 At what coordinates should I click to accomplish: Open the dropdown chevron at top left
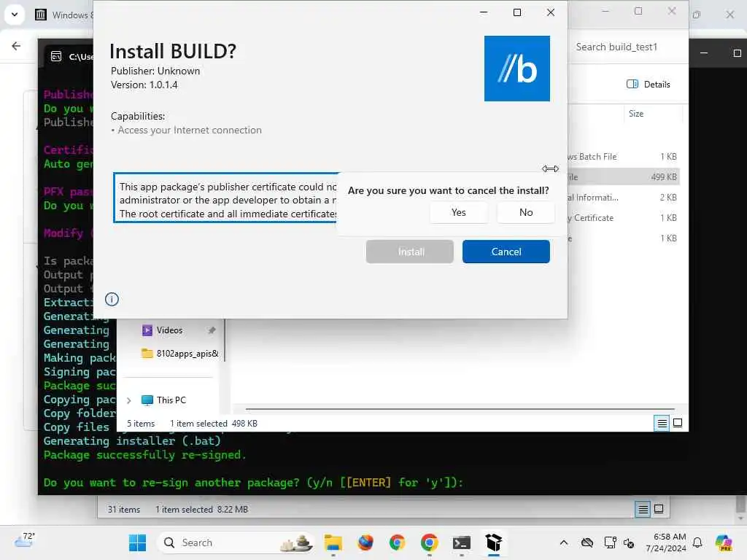15,15
